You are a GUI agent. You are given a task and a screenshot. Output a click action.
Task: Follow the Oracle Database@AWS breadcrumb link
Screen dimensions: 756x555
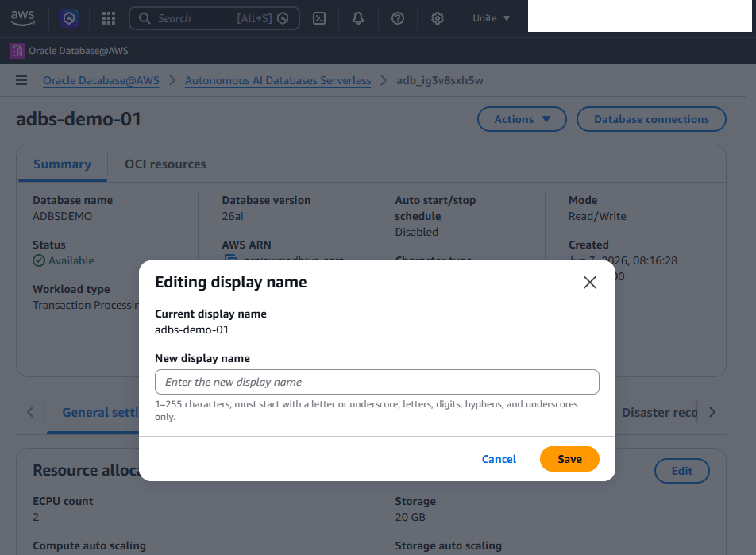click(102, 80)
